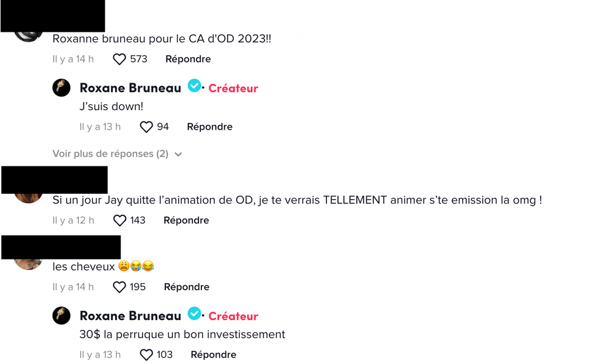The image size is (600, 364).
Task: Open Roxane's avatar beside 'J'suis down!'
Action: 61,88
